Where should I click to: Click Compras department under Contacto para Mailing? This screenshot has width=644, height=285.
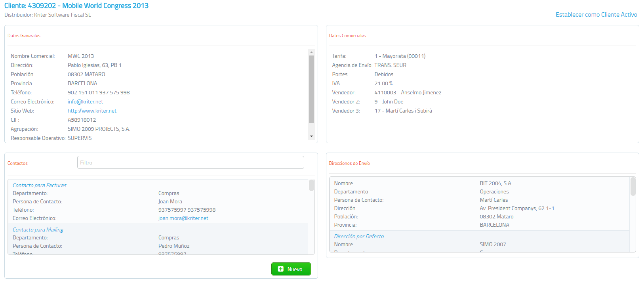(169, 238)
